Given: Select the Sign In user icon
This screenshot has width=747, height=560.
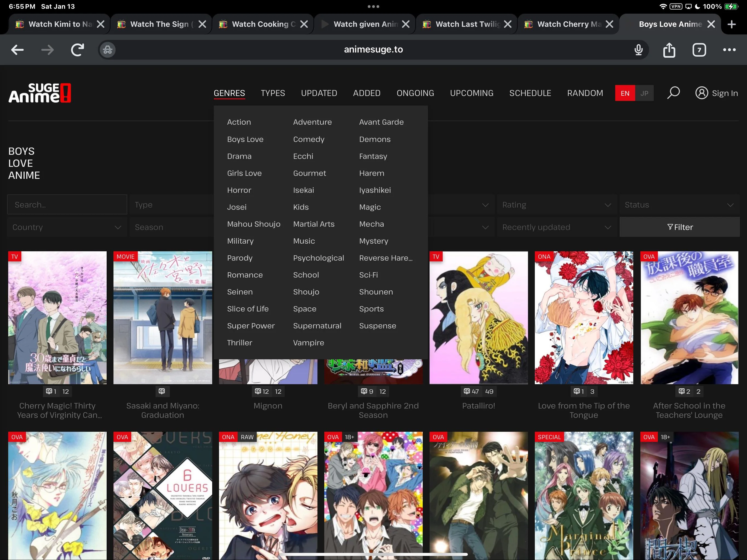Looking at the screenshot, I should [702, 92].
